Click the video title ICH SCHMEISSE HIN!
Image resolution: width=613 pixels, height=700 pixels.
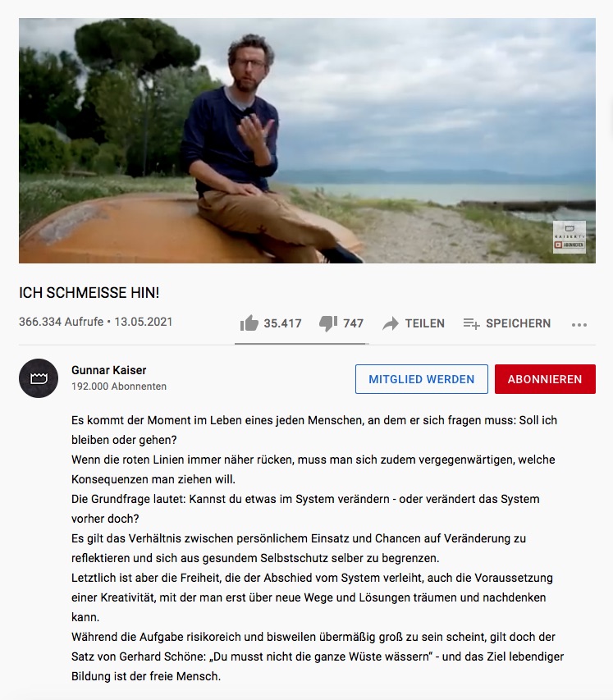[x=89, y=293]
